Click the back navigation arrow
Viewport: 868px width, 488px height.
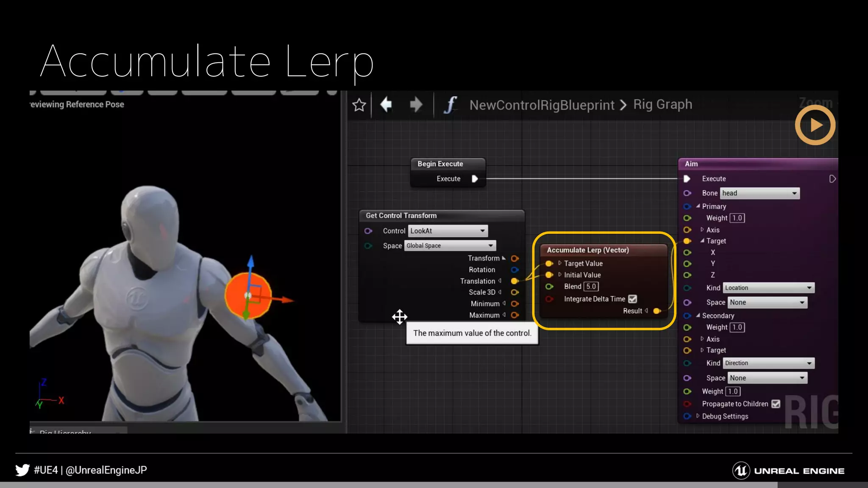coord(386,104)
